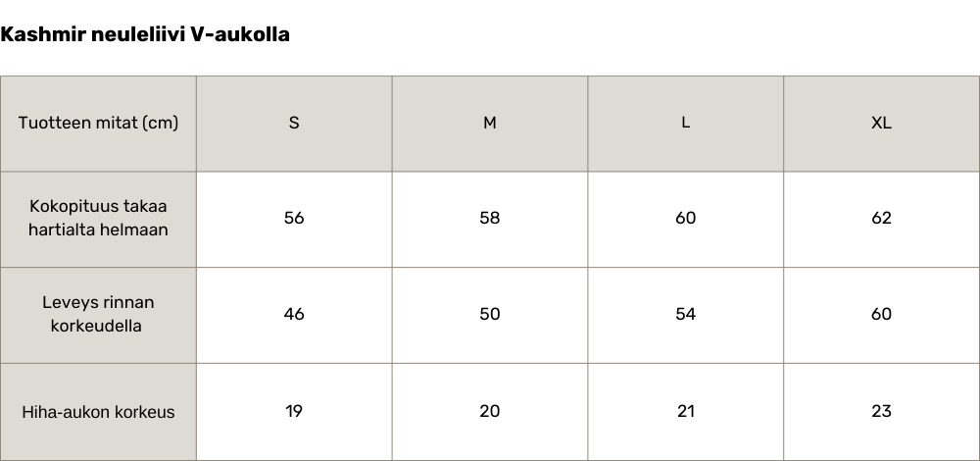
Task: Click the Kokopituus takaa hartialta helmaan row label
Action: (98, 219)
